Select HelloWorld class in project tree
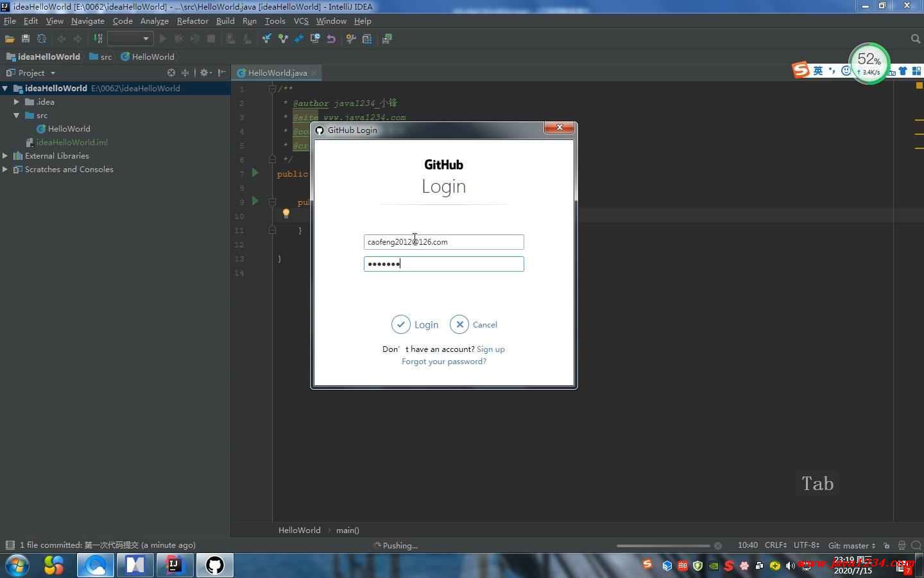 coord(63,129)
